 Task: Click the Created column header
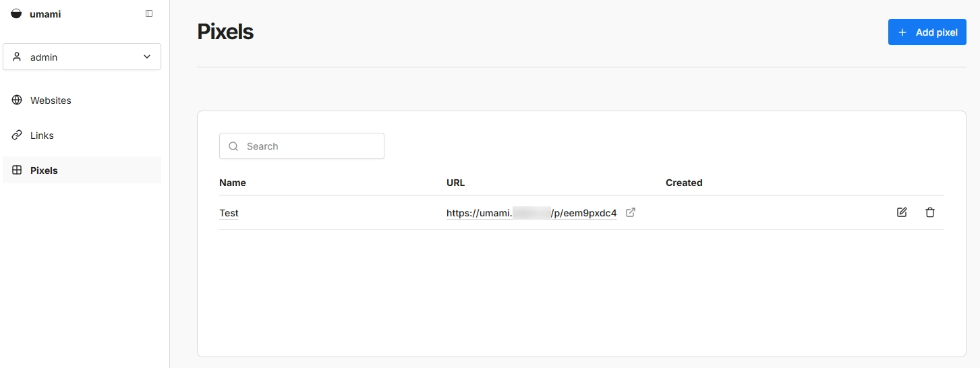point(683,183)
